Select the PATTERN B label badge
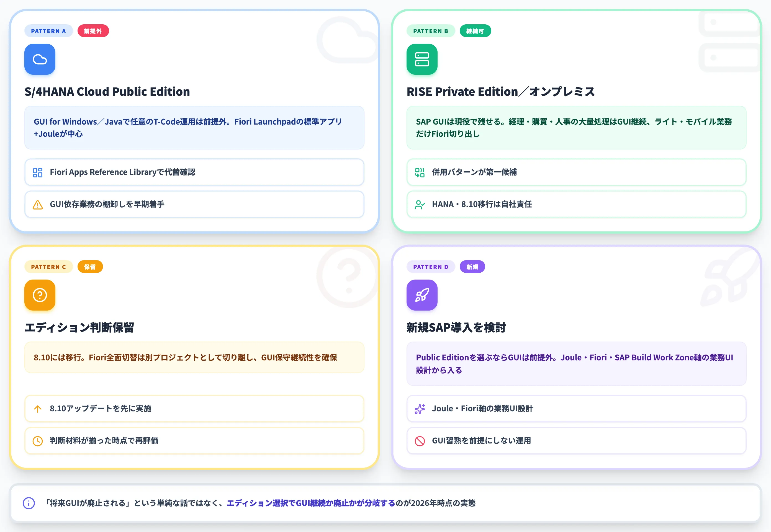Viewport: 771px width, 532px height. pos(431,31)
